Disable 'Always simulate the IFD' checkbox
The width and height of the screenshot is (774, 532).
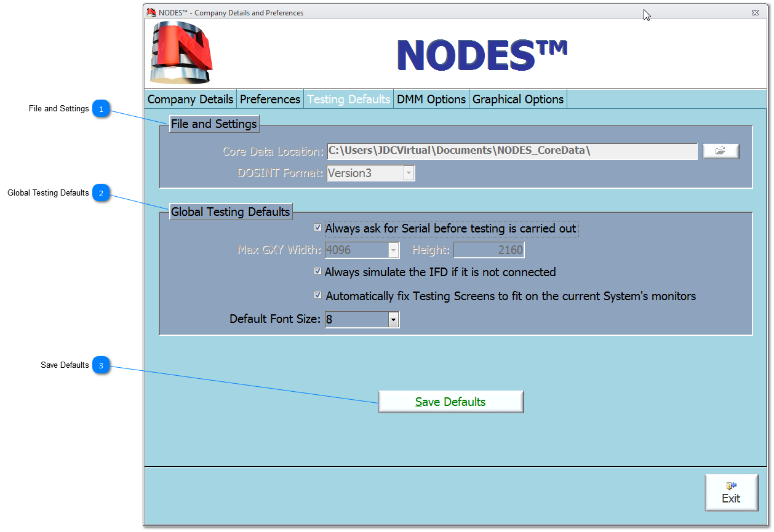tap(318, 271)
